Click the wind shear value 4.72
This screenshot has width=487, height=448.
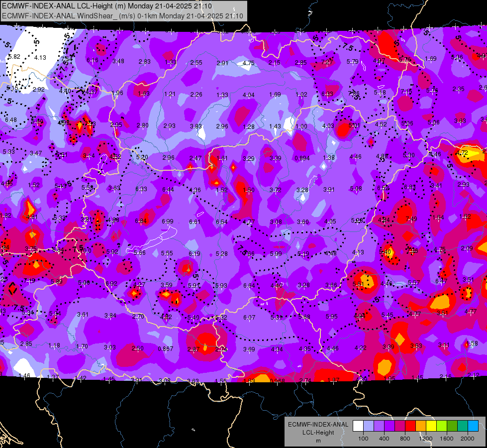pos(462,153)
